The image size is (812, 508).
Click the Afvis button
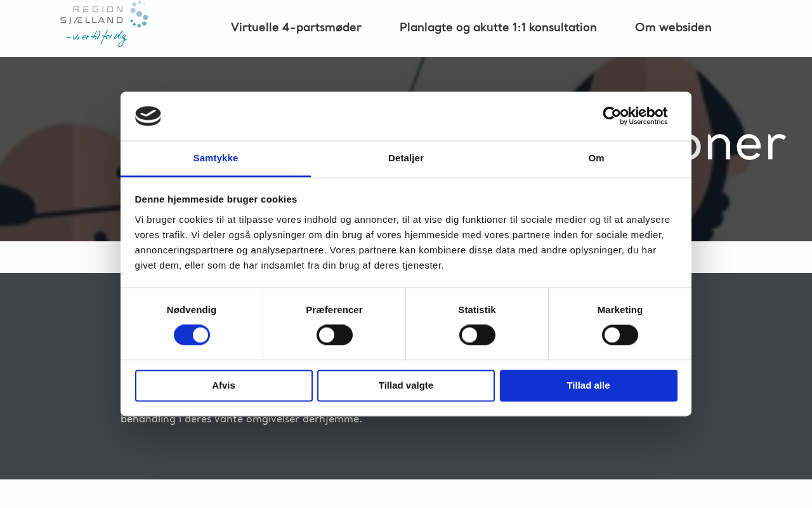point(224,385)
